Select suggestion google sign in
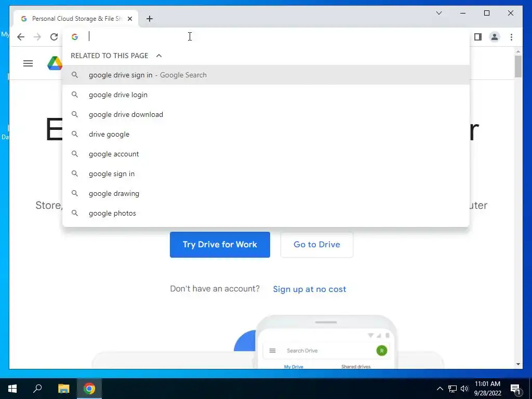 click(x=266, y=174)
